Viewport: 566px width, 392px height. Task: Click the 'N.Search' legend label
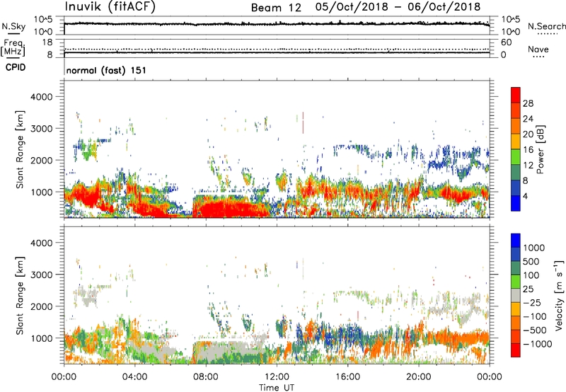546,26
